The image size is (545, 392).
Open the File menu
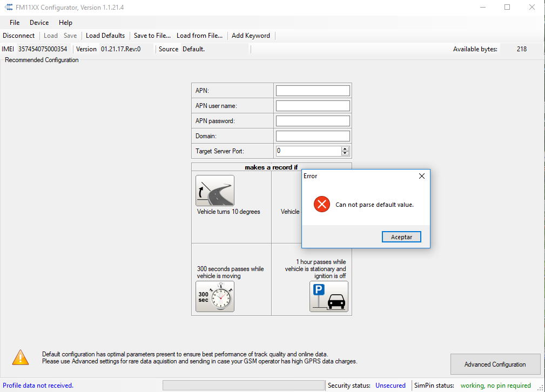pyautogui.click(x=15, y=23)
